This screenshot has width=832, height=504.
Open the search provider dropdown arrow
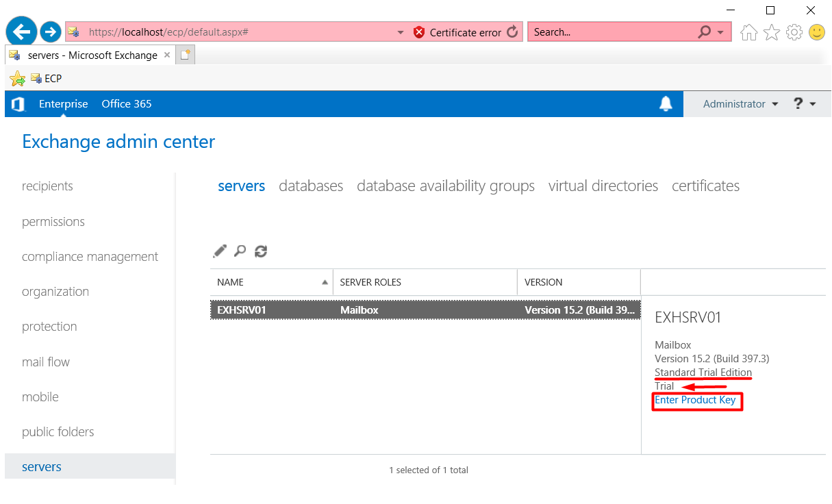click(x=720, y=32)
